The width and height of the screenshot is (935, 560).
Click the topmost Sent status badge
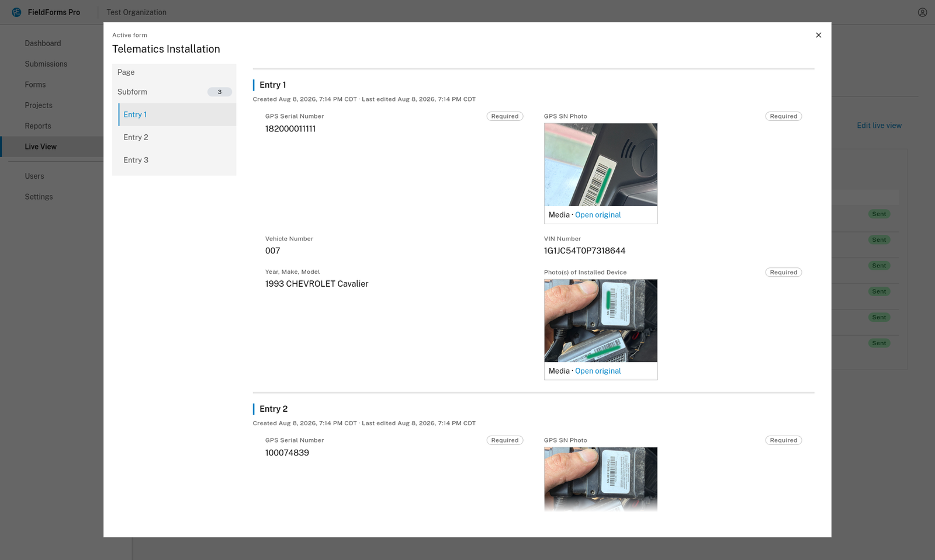[879, 214]
